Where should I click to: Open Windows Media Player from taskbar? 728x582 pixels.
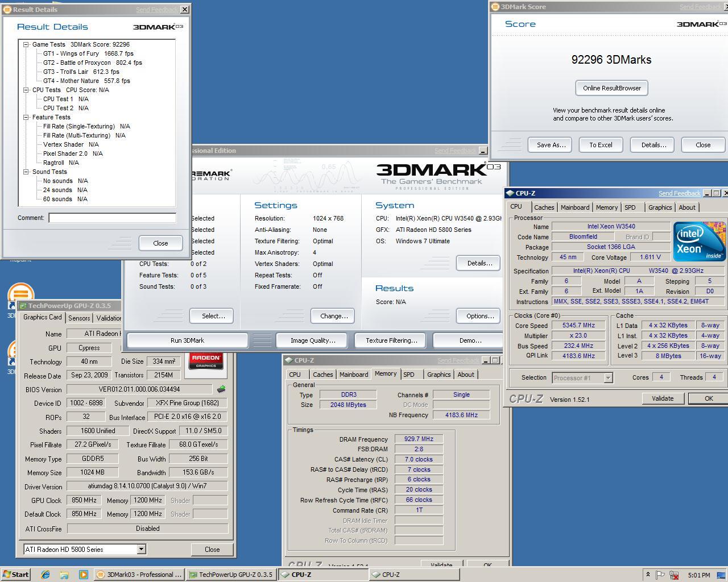[x=83, y=575]
